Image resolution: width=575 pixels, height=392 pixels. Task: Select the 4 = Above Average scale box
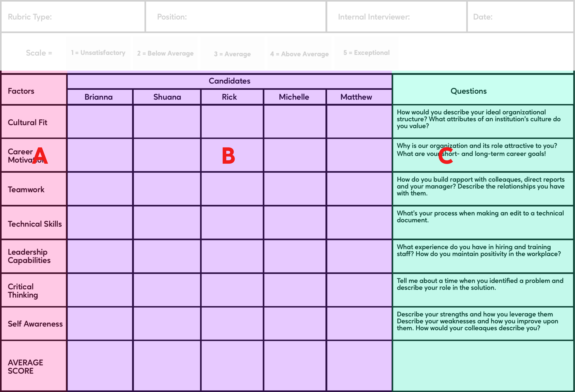[x=299, y=54]
